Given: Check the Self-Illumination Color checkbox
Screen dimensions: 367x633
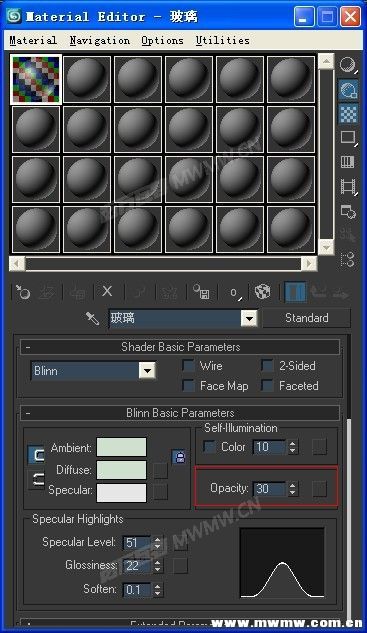Looking at the screenshot, I should point(209,446).
